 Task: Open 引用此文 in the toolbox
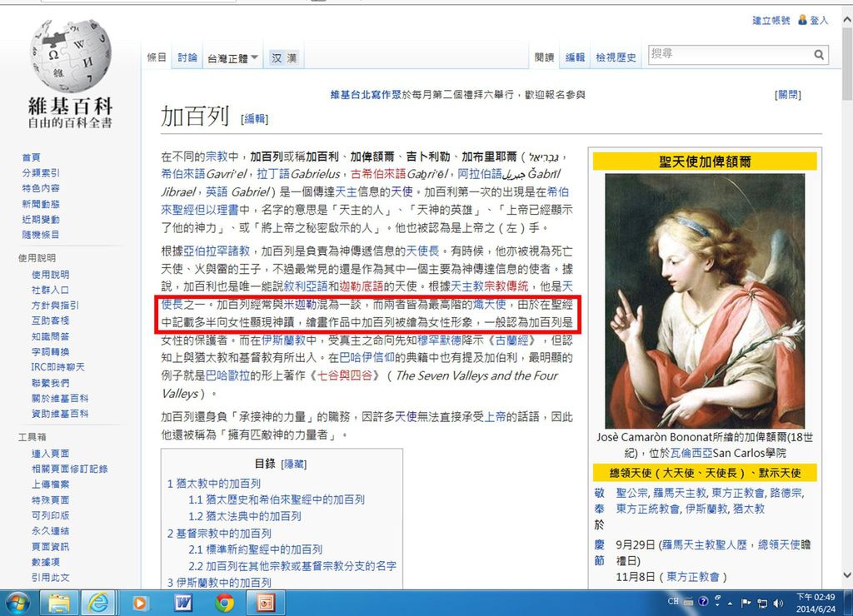pos(51,578)
